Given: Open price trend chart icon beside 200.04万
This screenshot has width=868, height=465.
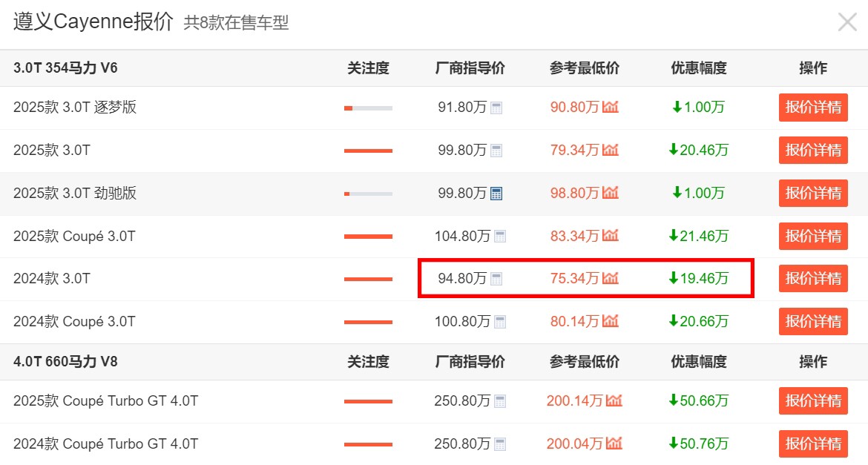Looking at the screenshot, I should 614,443.
